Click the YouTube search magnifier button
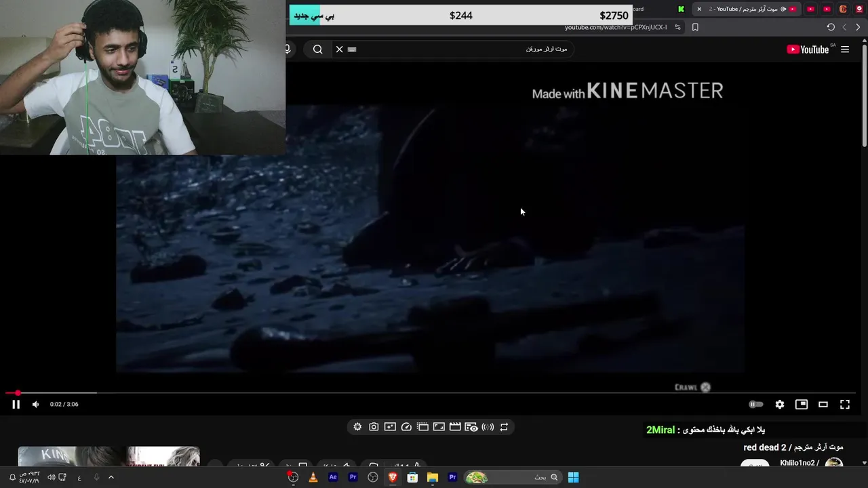868x488 pixels. 317,49
